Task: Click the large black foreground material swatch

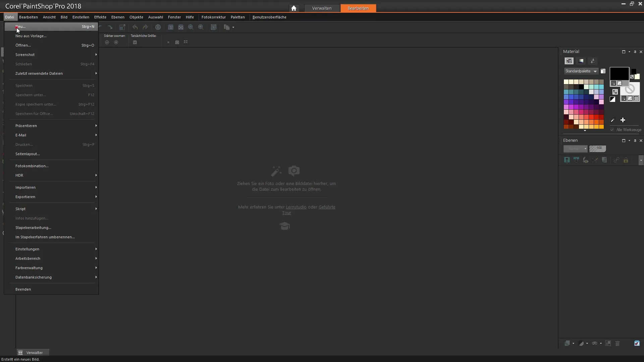Action: 619,74
